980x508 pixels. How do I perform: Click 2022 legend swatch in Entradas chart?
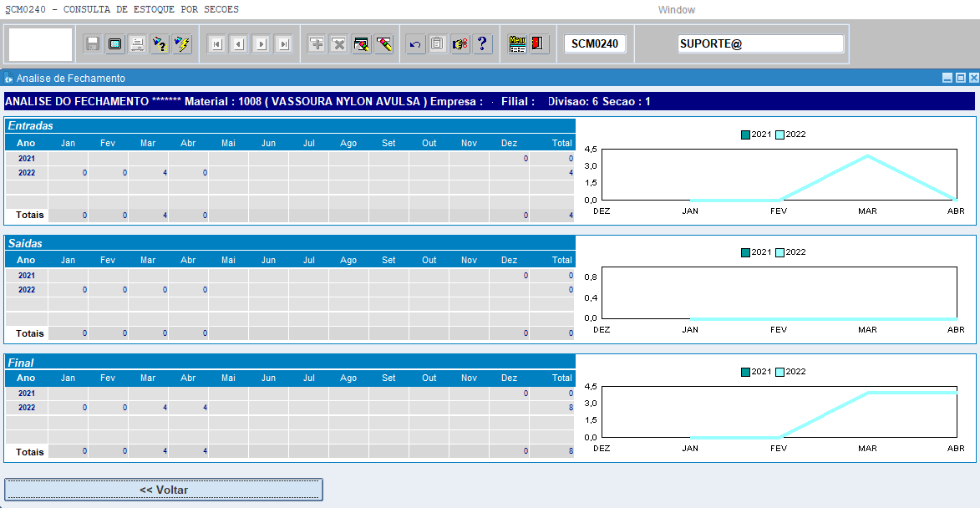(x=779, y=135)
